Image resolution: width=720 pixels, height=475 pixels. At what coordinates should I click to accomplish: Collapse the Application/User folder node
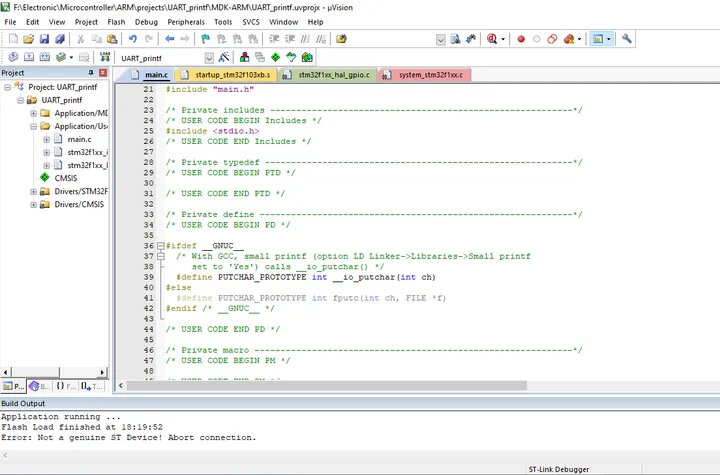coord(33,126)
